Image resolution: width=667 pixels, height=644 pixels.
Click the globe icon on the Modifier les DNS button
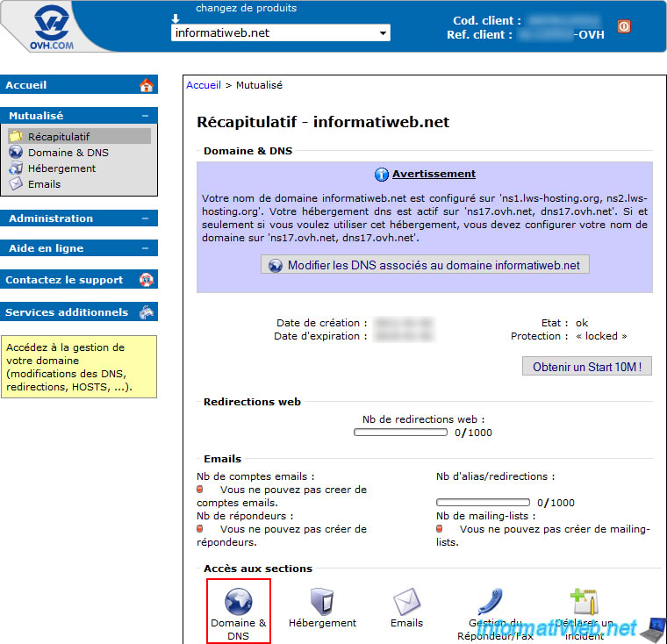276,266
